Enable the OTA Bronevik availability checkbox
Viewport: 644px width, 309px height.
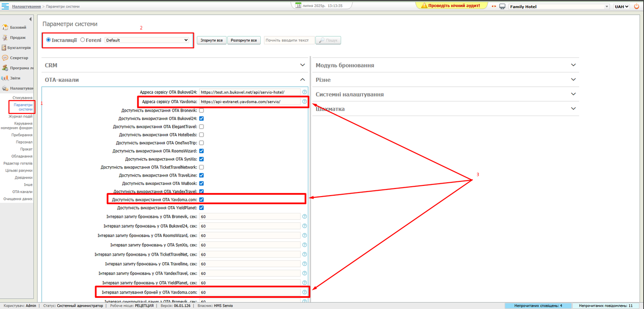click(202, 110)
